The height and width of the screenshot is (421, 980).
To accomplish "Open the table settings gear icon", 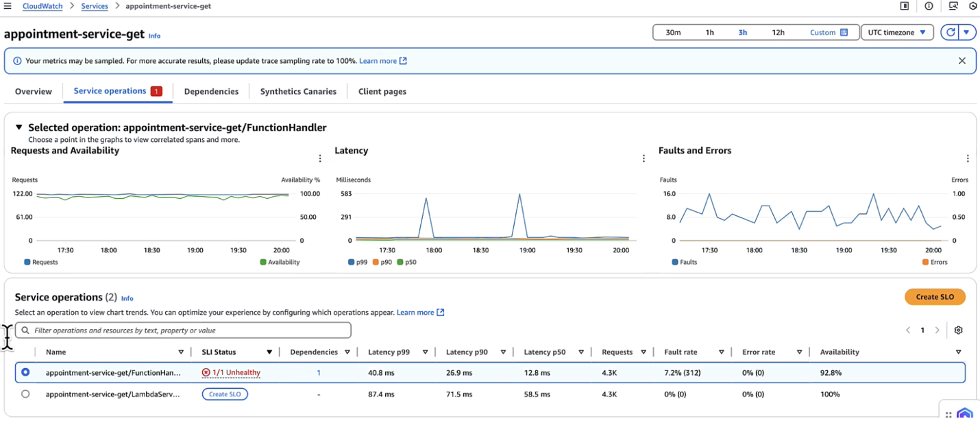I will 958,330.
